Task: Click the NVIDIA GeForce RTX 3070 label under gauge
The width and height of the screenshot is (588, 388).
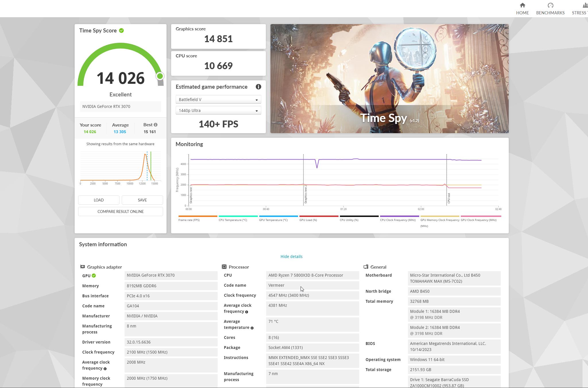Action: (120, 106)
